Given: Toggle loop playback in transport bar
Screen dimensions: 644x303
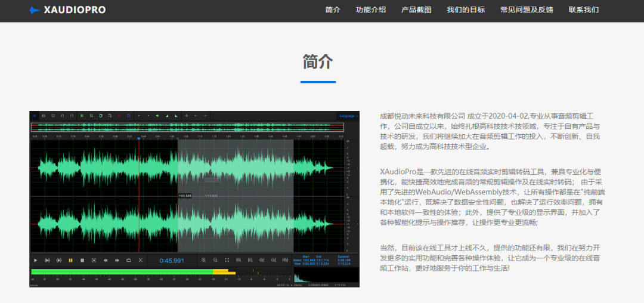Looking at the screenshot, I should point(129,260).
